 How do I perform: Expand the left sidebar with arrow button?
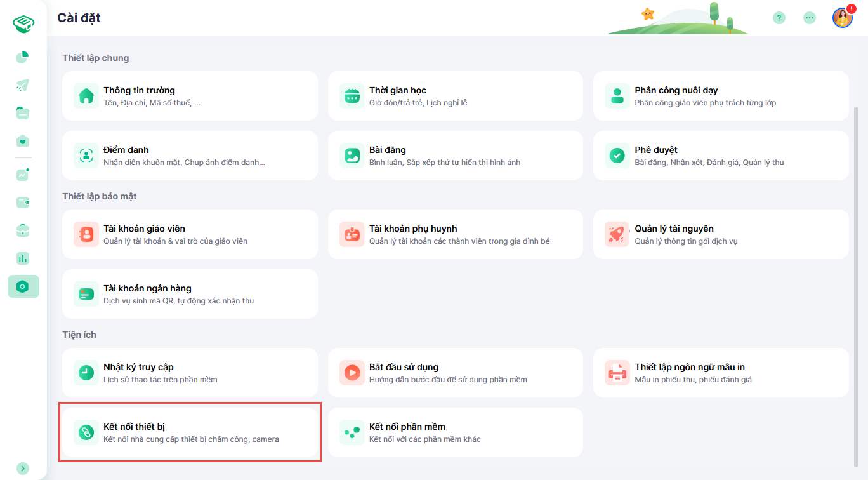23,468
